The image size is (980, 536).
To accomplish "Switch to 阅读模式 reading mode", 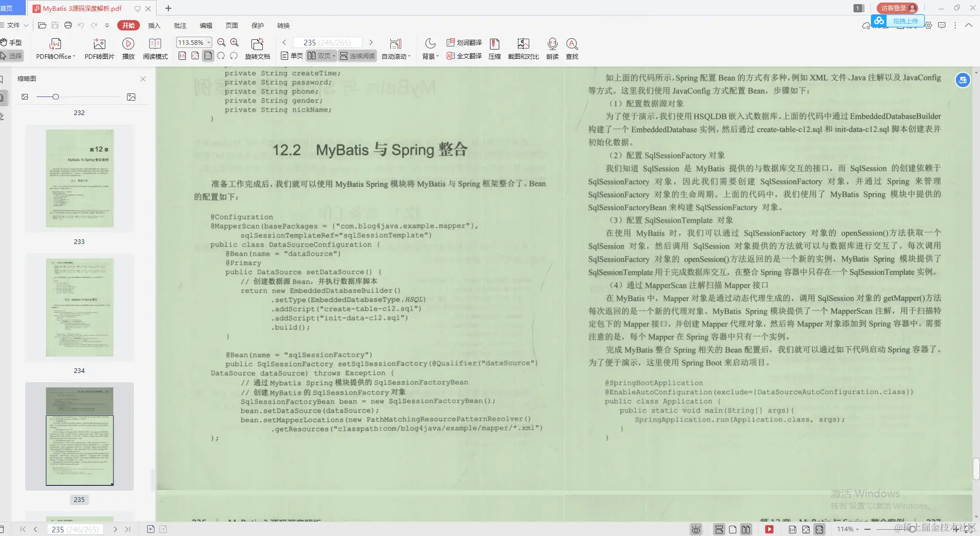I will pos(155,48).
